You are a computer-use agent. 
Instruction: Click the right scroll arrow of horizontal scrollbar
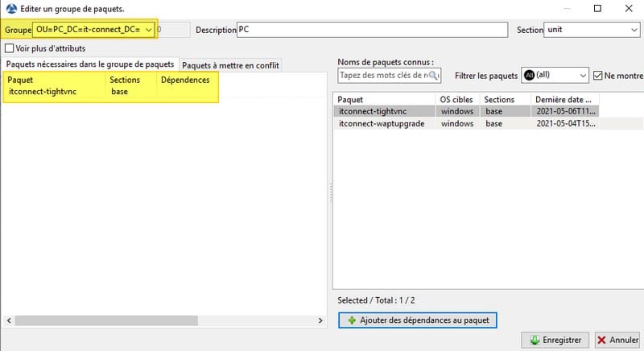[x=320, y=320]
